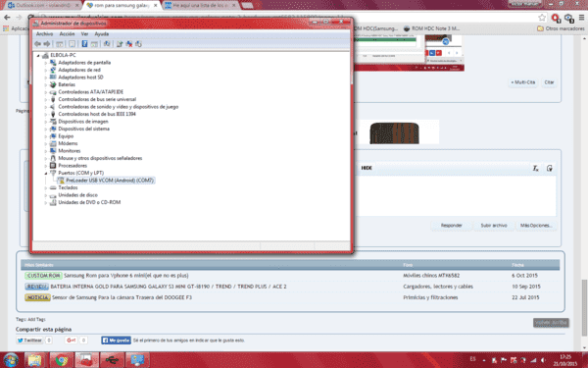Viewport: 588px width, 368px height.
Task: Open the Otros marcadores bookmarks folder
Action: pos(561,28)
